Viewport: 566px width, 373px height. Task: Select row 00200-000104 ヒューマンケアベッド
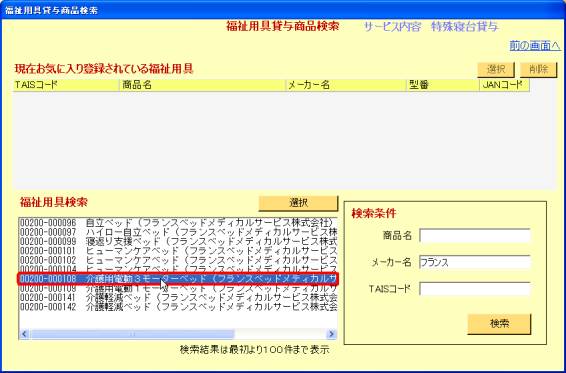click(178, 269)
